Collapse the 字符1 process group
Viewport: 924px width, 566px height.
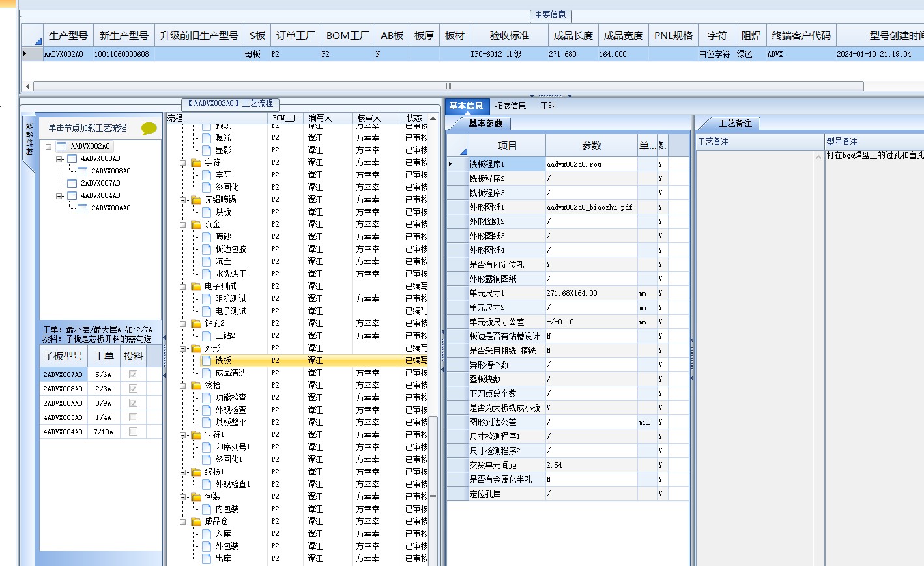click(x=184, y=435)
